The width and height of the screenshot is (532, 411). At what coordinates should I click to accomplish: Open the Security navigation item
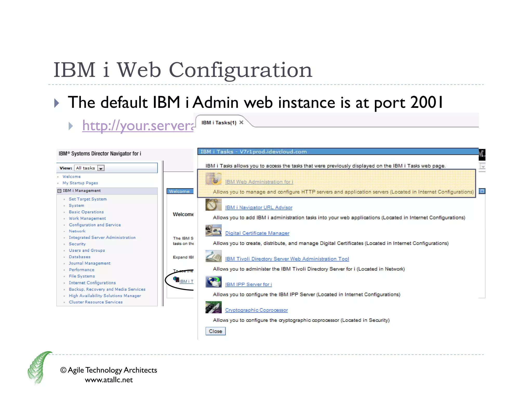coord(77,244)
